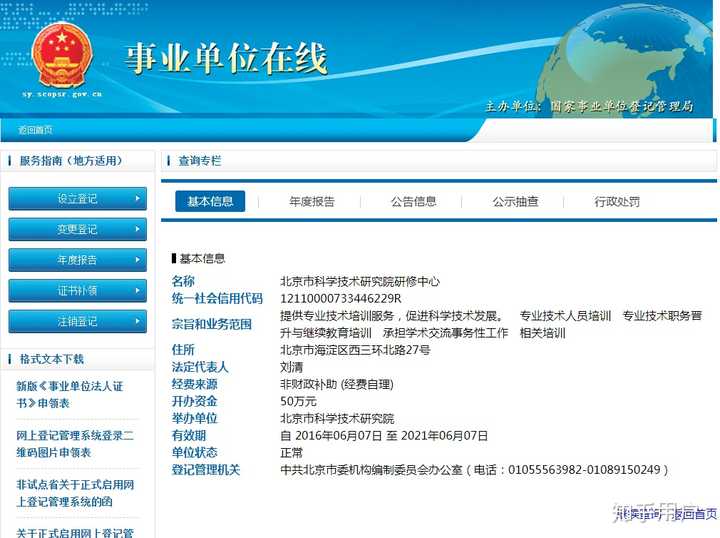This screenshot has width=720, height=538.
Task: Click the 法定代表人 field label
Action: (x=200, y=367)
